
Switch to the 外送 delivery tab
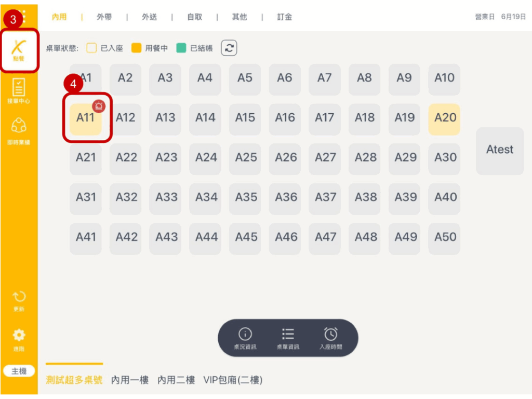[x=149, y=17]
